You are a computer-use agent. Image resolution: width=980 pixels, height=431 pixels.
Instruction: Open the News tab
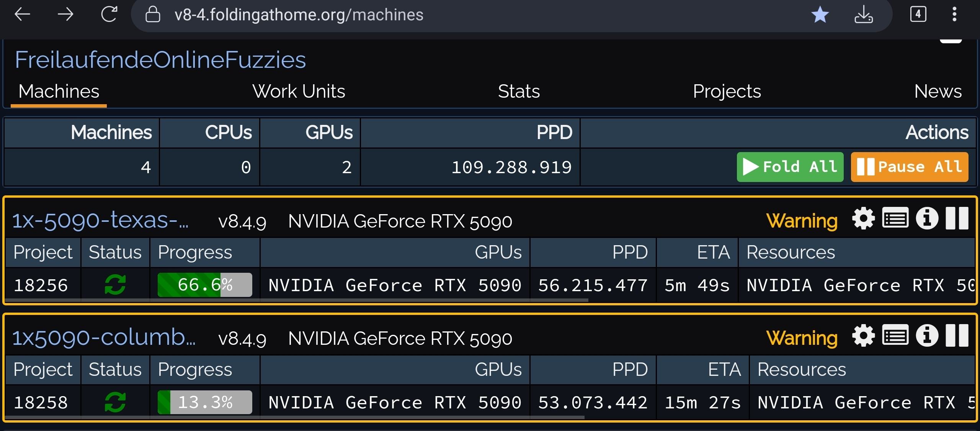tap(938, 92)
